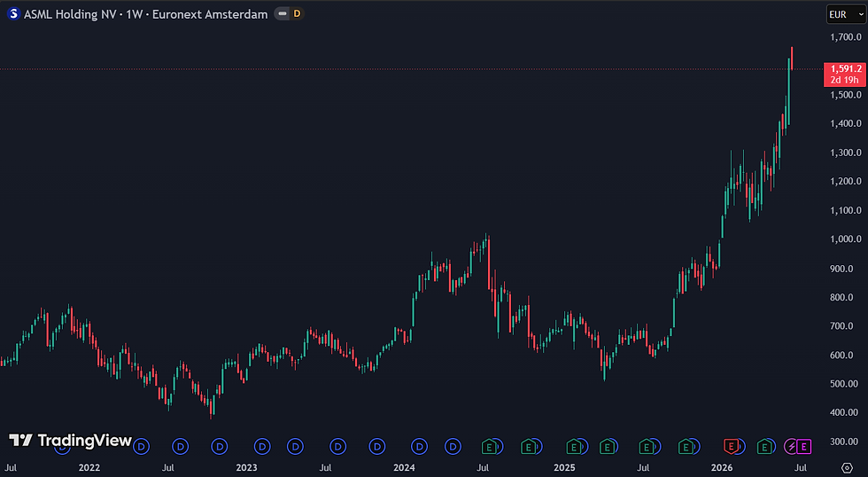Image resolution: width=868 pixels, height=477 pixels.
Task: Click the purple lightning event marker
Action: tap(791, 446)
